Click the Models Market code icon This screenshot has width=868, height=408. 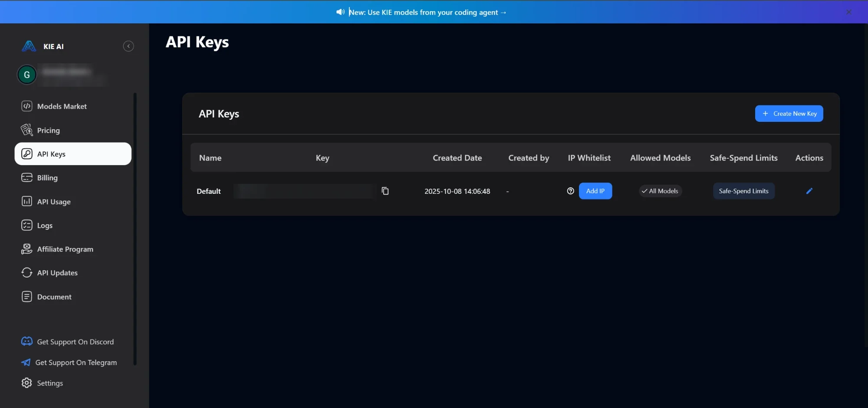pyautogui.click(x=27, y=106)
